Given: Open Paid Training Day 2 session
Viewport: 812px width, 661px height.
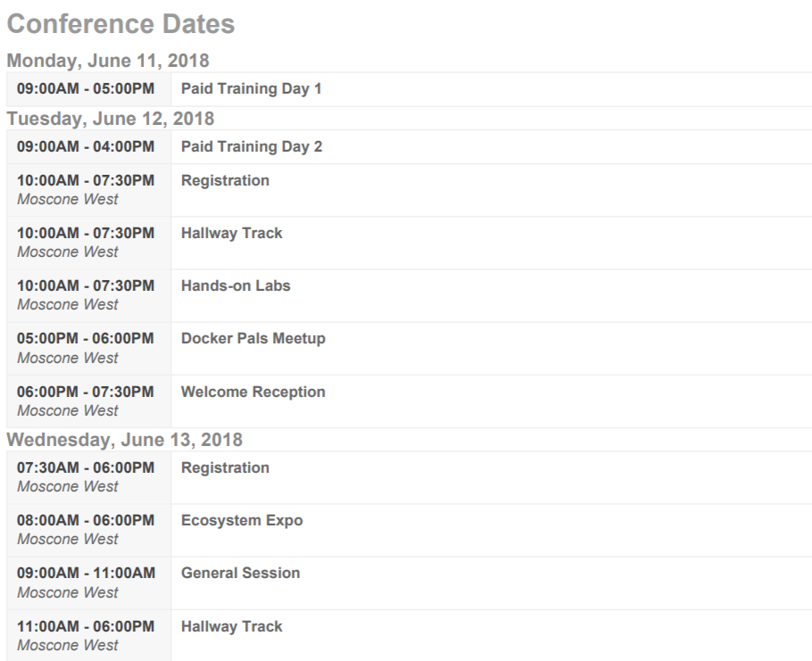Looking at the screenshot, I should click(251, 147).
